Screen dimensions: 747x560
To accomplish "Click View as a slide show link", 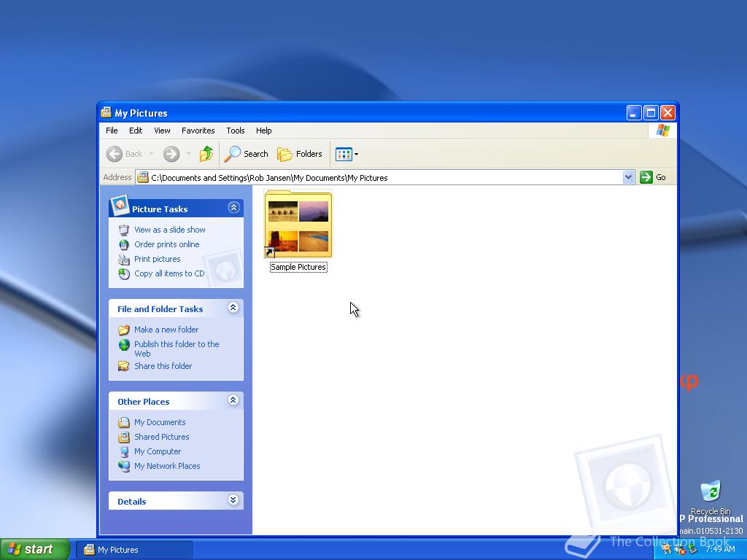I will click(169, 230).
